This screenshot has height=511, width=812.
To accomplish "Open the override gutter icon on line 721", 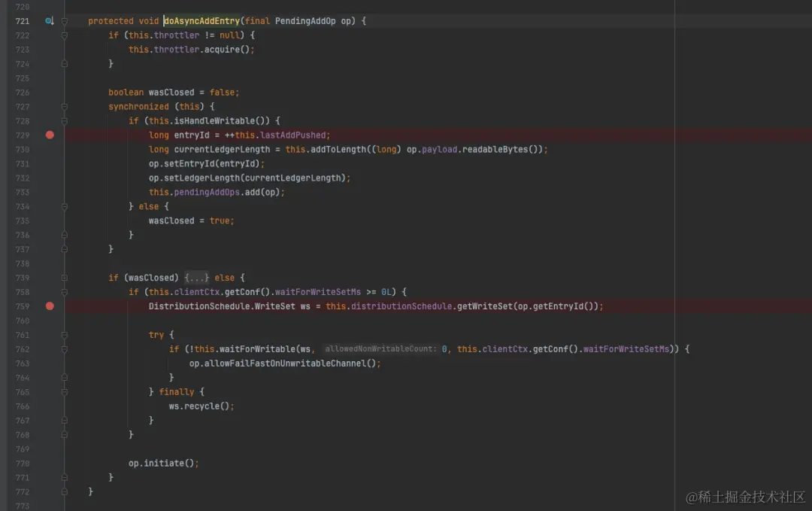I will 49,21.
